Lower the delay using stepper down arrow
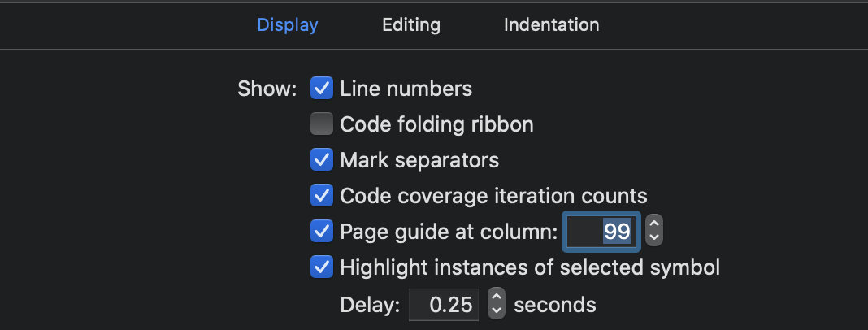This screenshot has width=868, height=330. (x=497, y=312)
